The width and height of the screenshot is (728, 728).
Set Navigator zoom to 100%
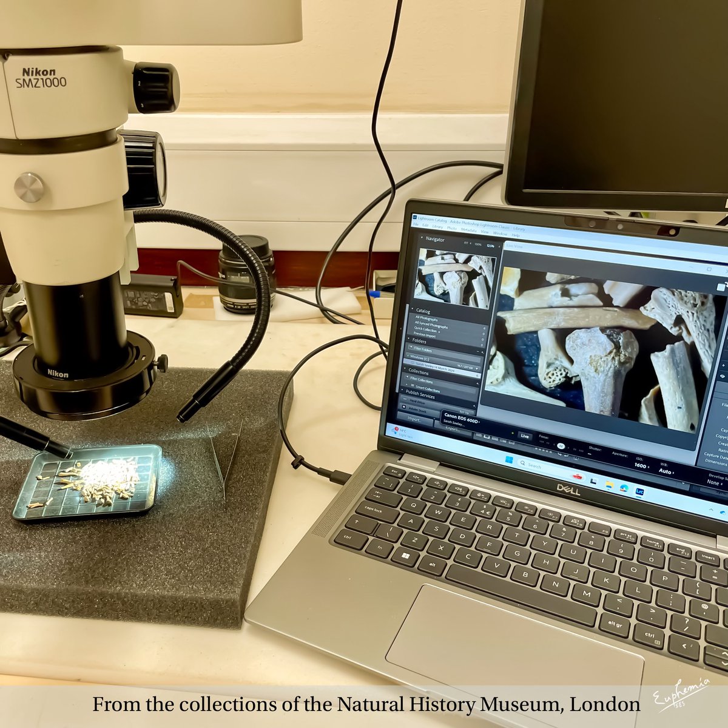pyautogui.click(x=478, y=244)
